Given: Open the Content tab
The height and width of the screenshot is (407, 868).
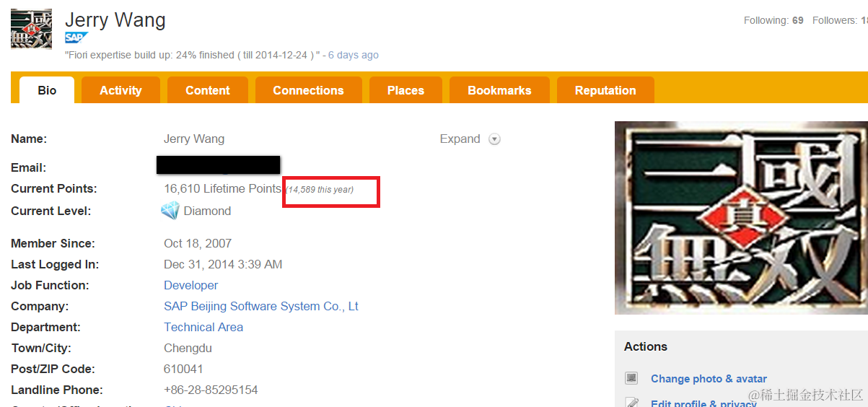Looking at the screenshot, I should tap(208, 90).
